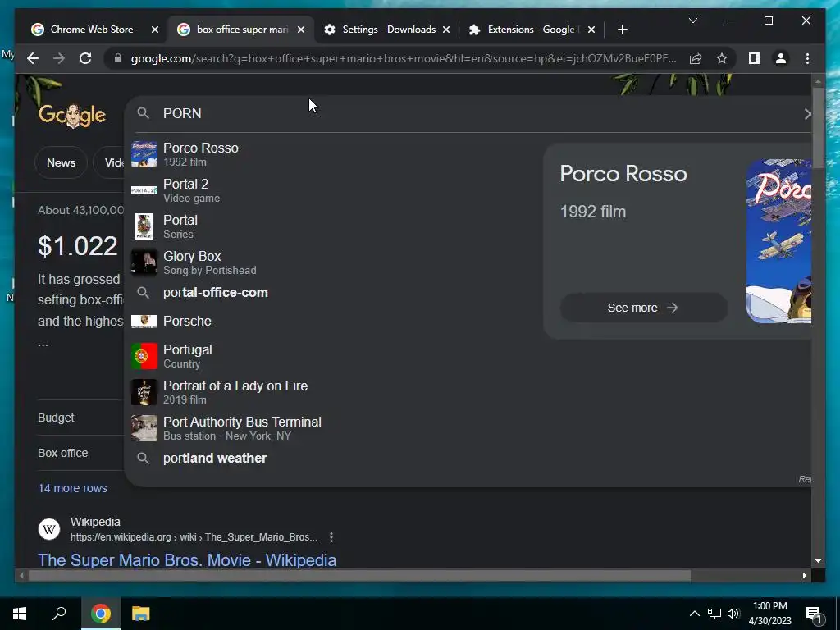The image size is (840, 630).
Task: Open the taskbar clock and date
Action: click(769, 614)
